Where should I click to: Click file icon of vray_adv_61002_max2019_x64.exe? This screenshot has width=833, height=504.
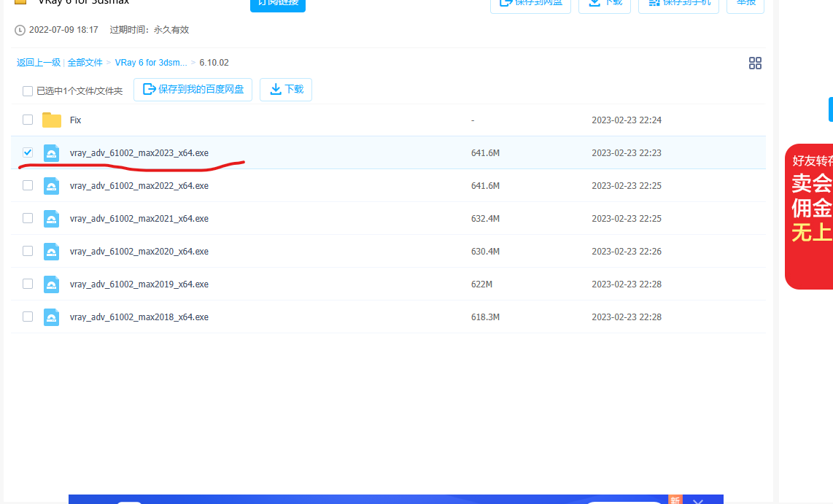coord(52,284)
